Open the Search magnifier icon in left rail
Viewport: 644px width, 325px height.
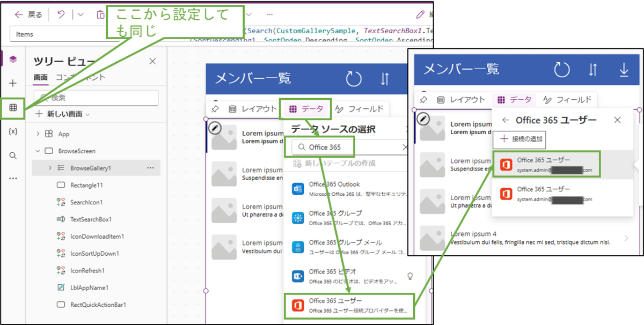(13, 156)
